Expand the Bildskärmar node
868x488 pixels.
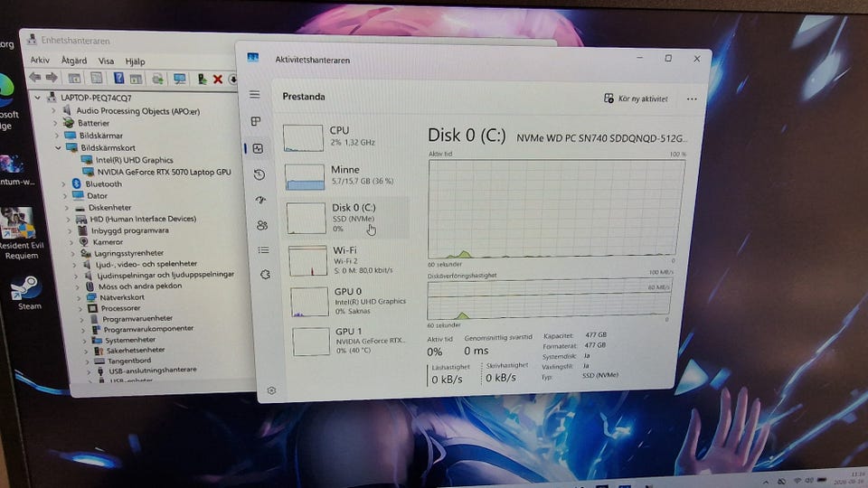pos(56,135)
